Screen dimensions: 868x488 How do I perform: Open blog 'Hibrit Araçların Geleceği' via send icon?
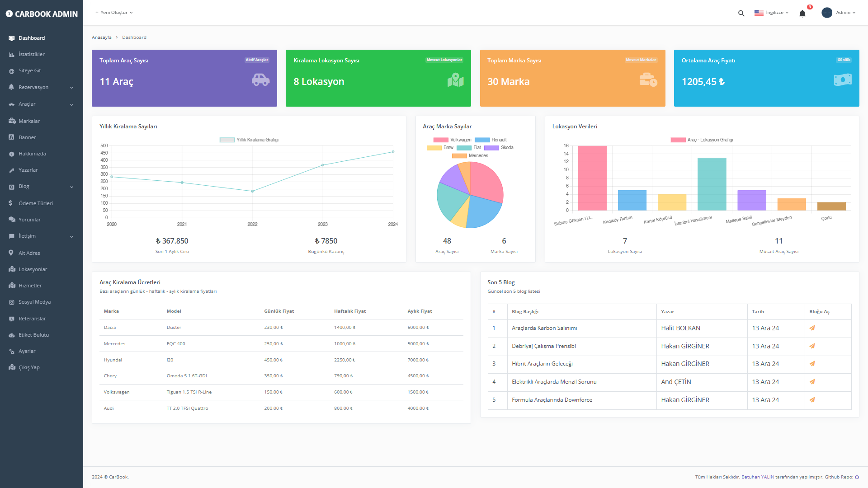[x=812, y=364]
